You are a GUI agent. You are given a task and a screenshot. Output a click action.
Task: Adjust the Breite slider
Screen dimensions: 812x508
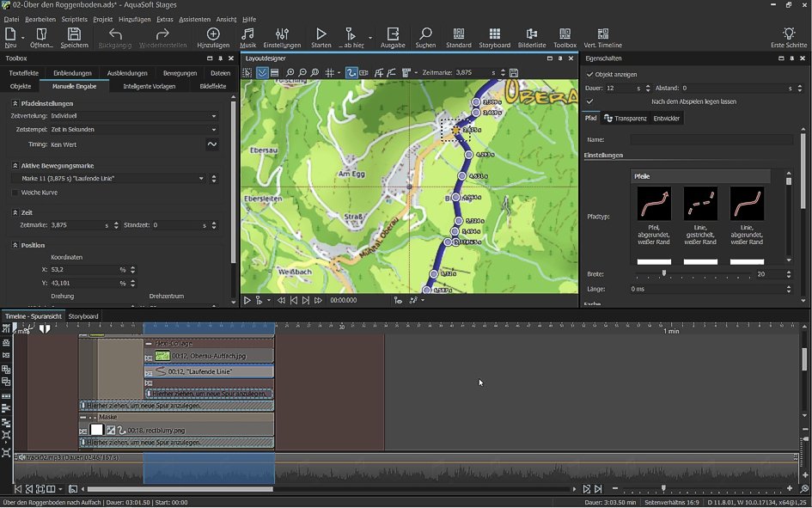(664, 274)
